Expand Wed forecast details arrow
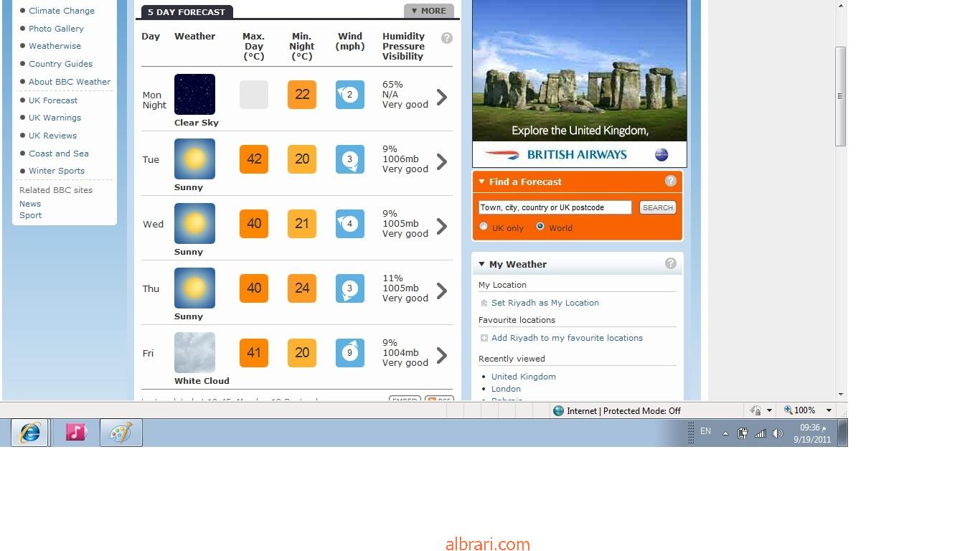Screen dimensions: 980x551 click(x=442, y=226)
